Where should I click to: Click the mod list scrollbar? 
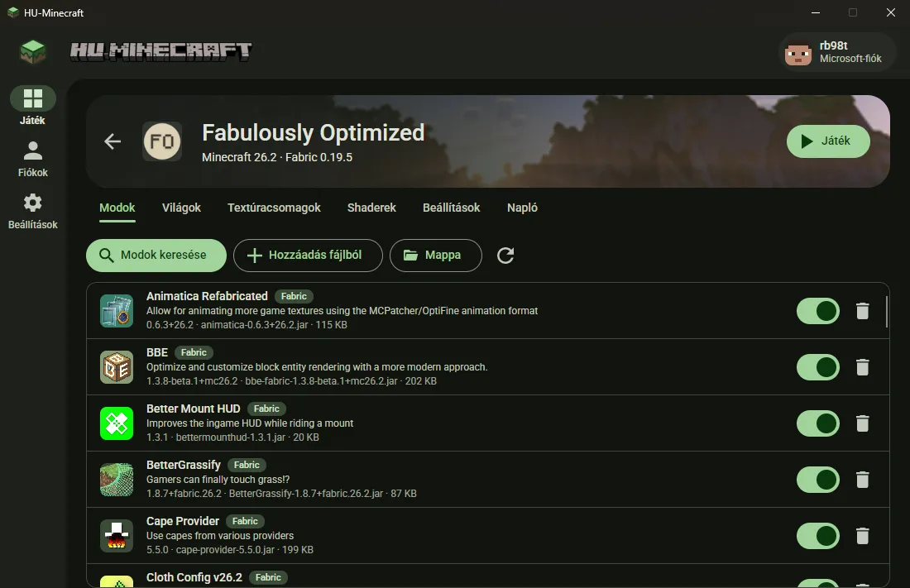886,312
